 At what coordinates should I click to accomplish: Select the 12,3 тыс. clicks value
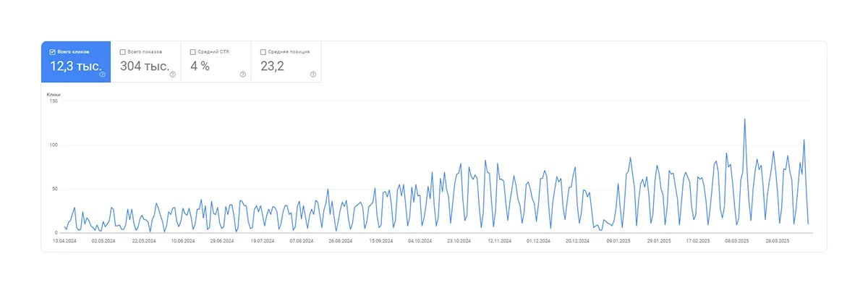point(75,66)
